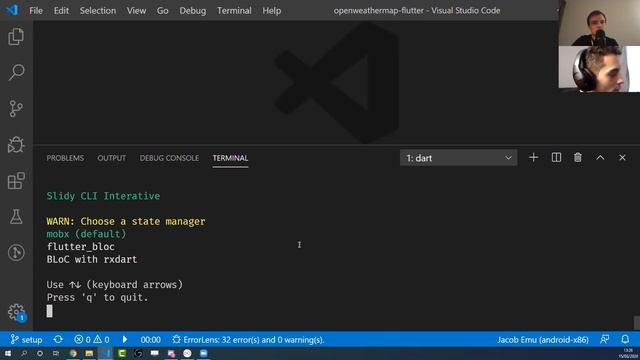Click the top webcam thumbnail

click(x=599, y=23)
